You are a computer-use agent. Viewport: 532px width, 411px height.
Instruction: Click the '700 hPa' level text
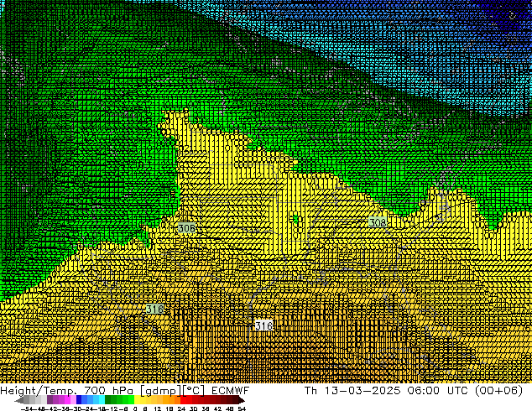click(110, 391)
